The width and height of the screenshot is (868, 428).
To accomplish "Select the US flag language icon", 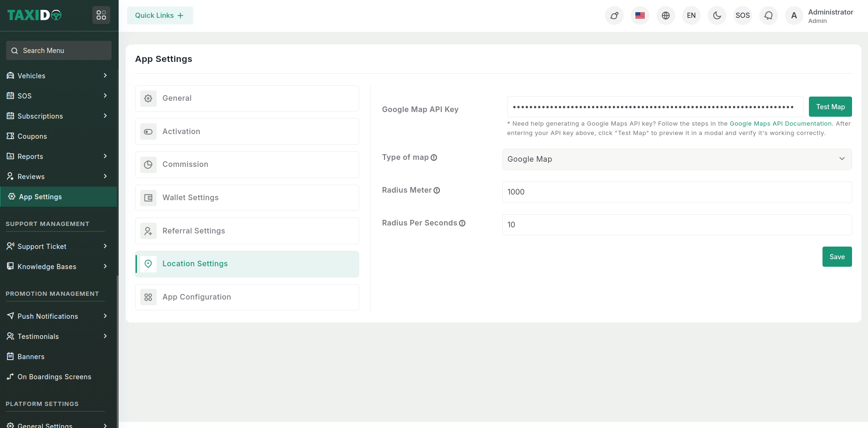I will (x=640, y=15).
